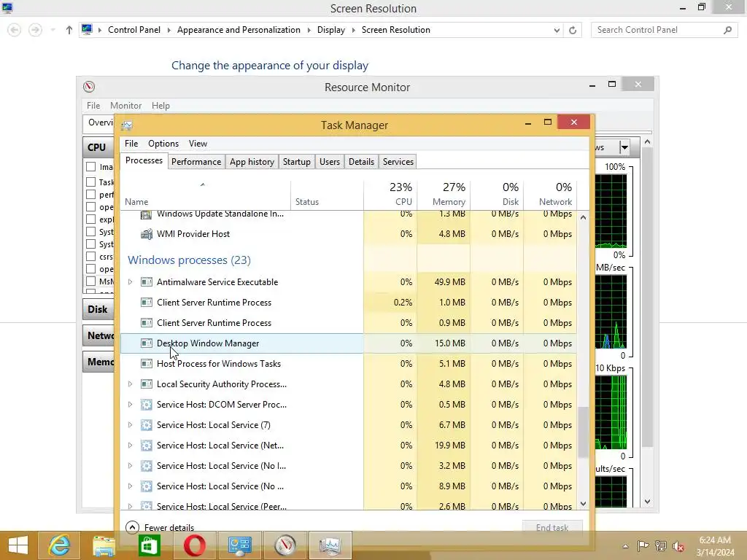The width and height of the screenshot is (747, 560).
Task: Expand Antimalware Service Executable row
Action: (130, 282)
